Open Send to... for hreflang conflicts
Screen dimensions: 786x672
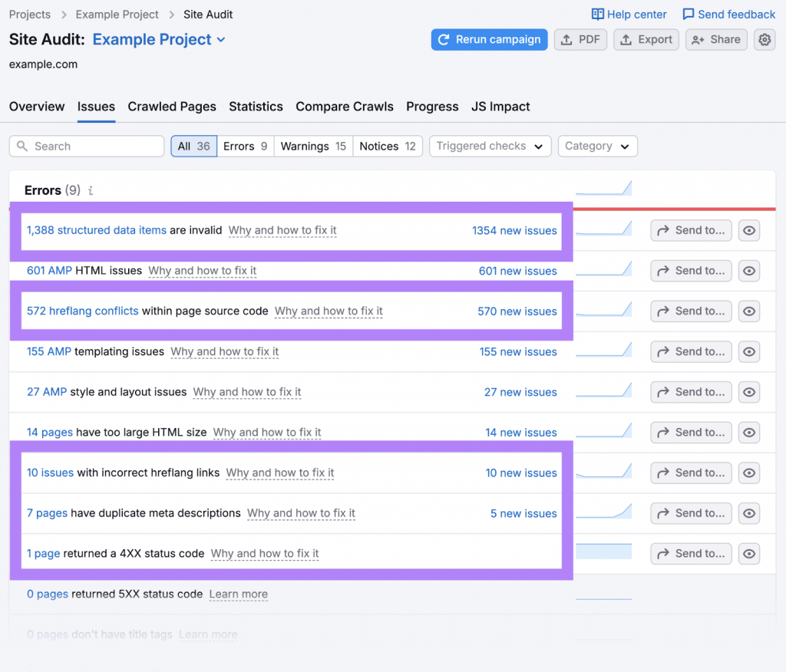692,311
